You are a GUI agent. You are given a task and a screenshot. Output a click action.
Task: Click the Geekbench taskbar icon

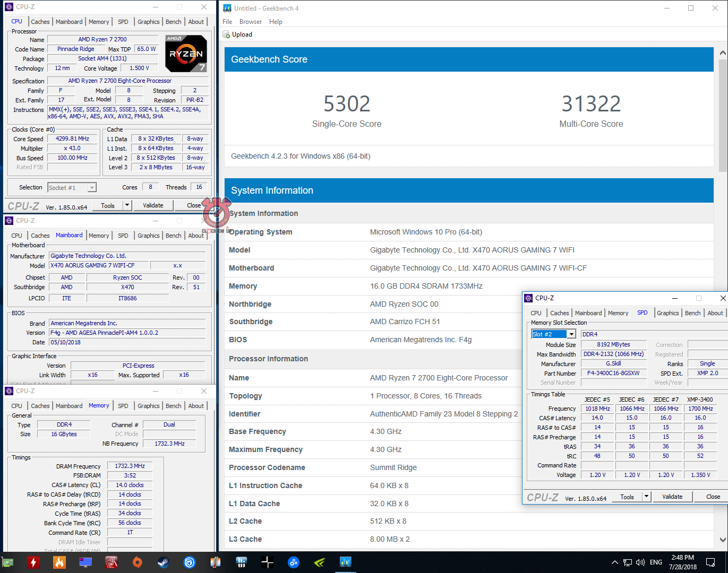[346, 562]
